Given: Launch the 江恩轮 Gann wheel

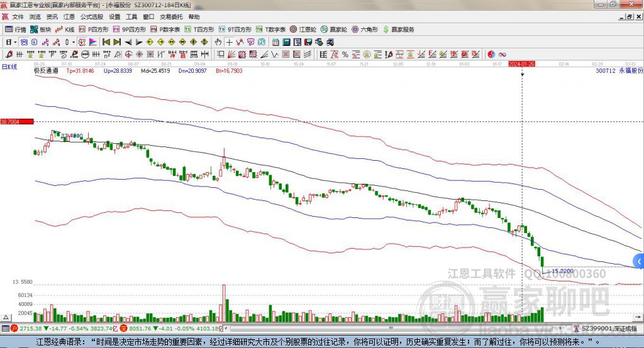Looking at the screenshot, I should tap(303, 30).
